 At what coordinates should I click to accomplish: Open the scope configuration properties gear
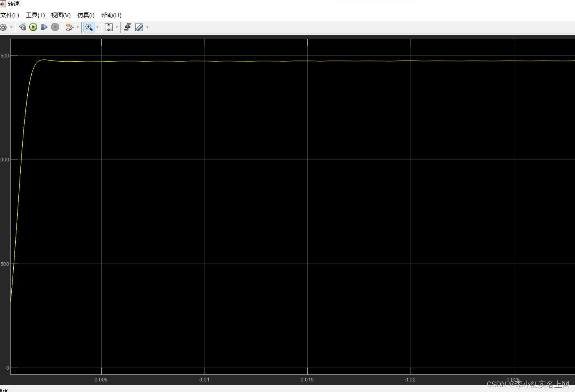(x=3, y=27)
